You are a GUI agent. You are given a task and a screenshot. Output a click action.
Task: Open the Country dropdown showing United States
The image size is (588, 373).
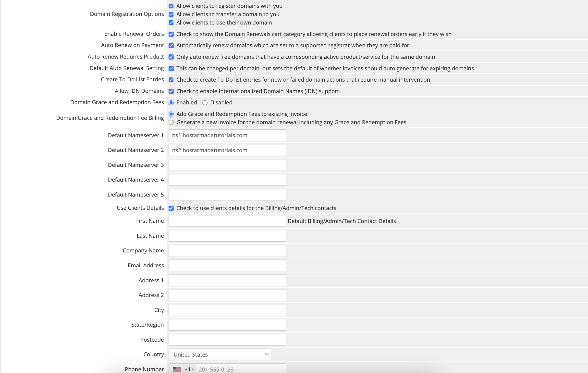coord(220,354)
